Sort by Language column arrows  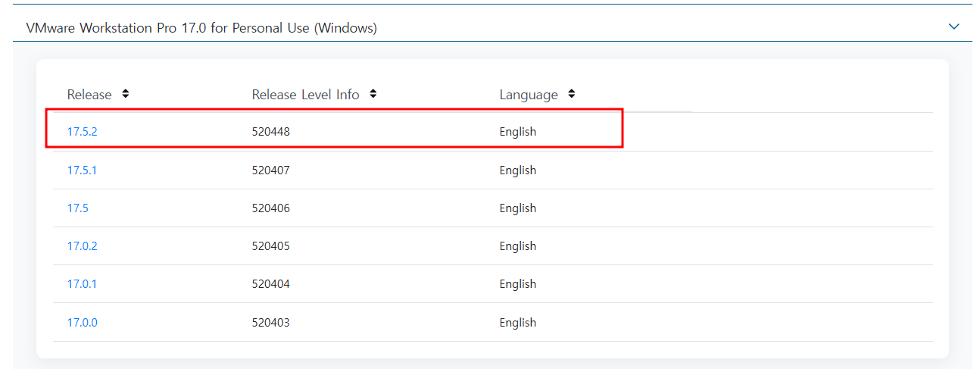[572, 94]
